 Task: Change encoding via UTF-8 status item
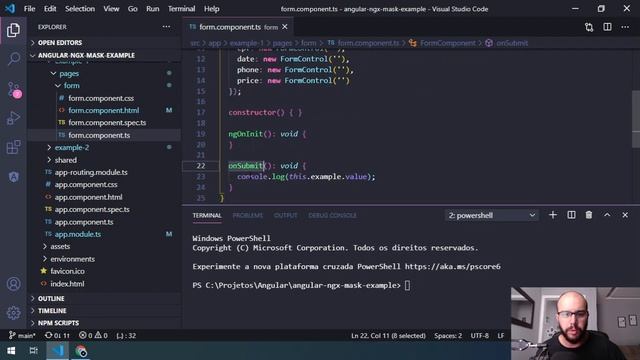tap(480, 336)
